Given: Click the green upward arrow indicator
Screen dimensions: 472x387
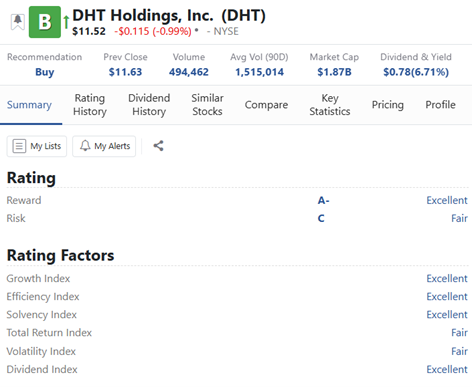Looking at the screenshot, I should pos(66,22).
